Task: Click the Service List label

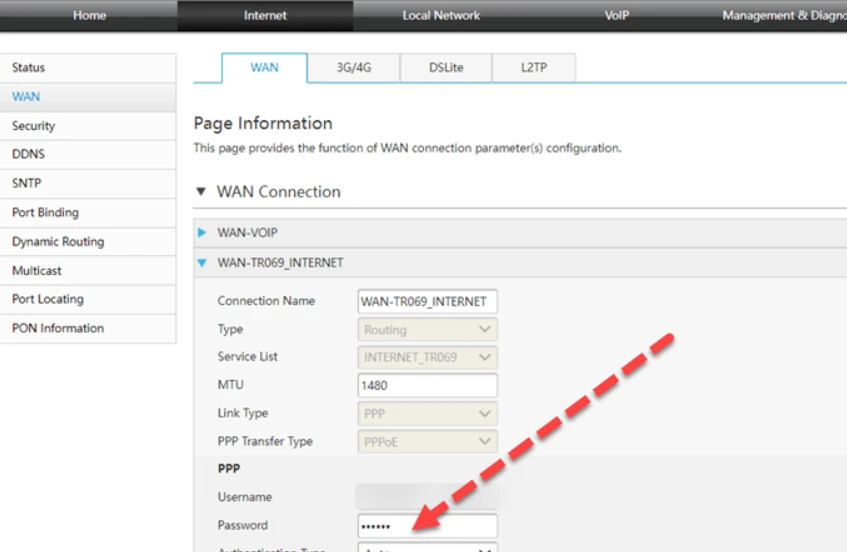Action: click(x=247, y=356)
